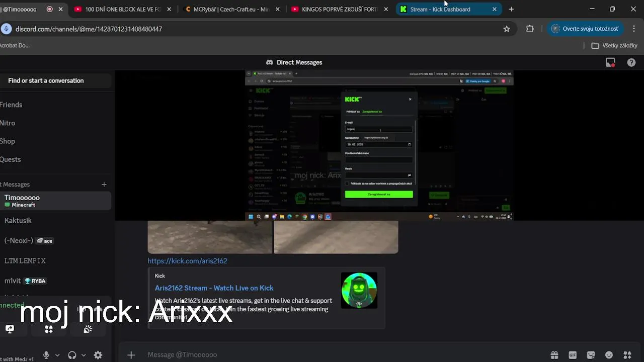Image resolution: width=644 pixels, height=362 pixels.
Task: Close the MCRybář tab
Action: pyautogui.click(x=277, y=9)
